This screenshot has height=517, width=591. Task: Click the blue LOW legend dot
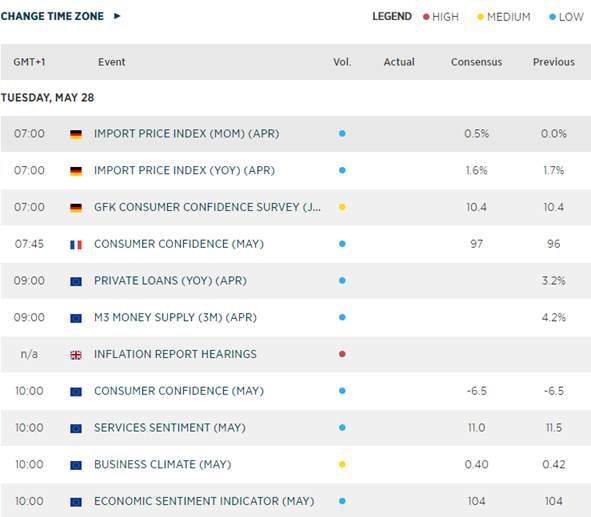tap(553, 17)
